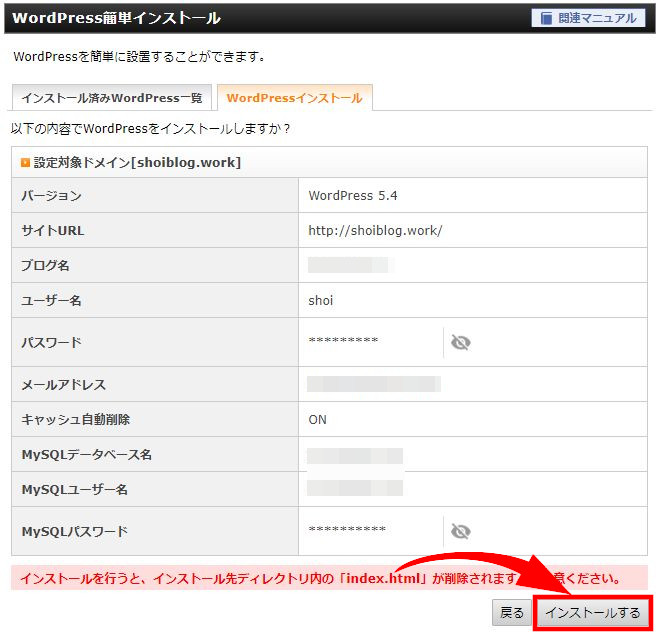The image size is (662, 635).
Task: Click the blurred メールアドレス value
Action: [374, 384]
